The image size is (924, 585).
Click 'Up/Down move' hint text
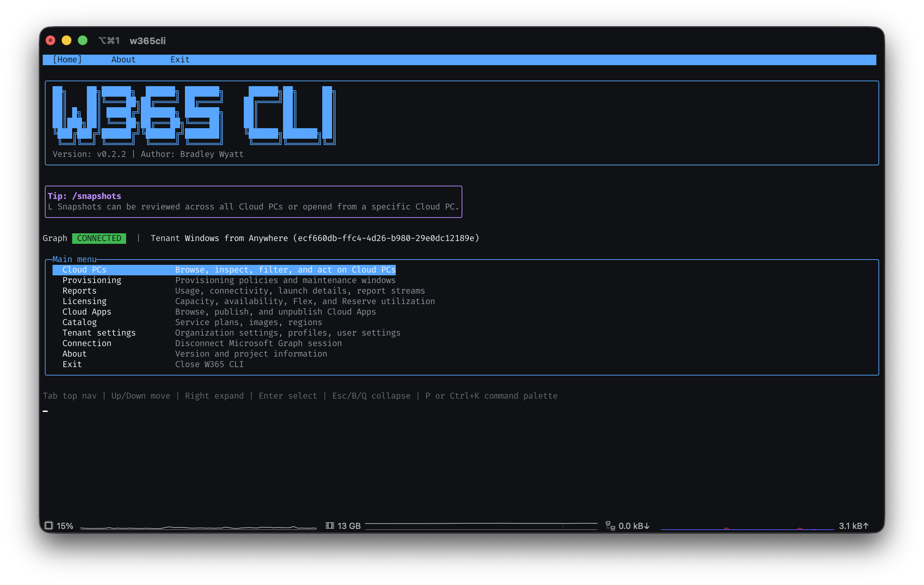141,396
